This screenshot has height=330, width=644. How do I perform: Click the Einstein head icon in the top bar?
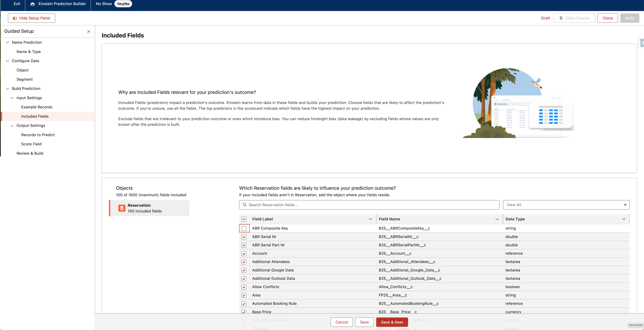point(33,4)
